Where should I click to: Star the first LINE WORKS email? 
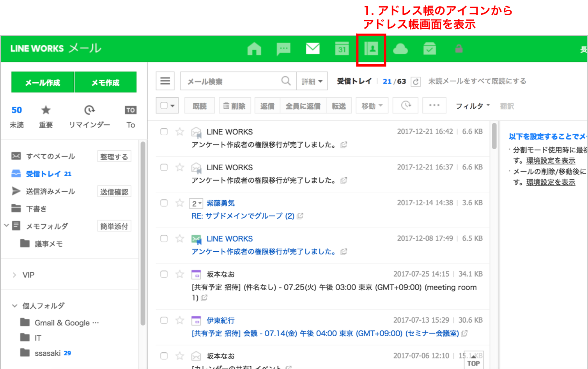click(180, 132)
